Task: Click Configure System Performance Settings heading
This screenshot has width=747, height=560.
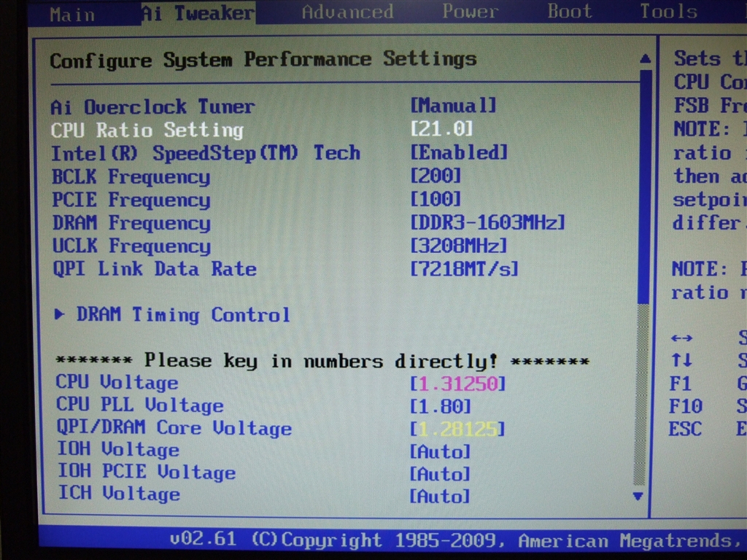Action: pos(263,60)
